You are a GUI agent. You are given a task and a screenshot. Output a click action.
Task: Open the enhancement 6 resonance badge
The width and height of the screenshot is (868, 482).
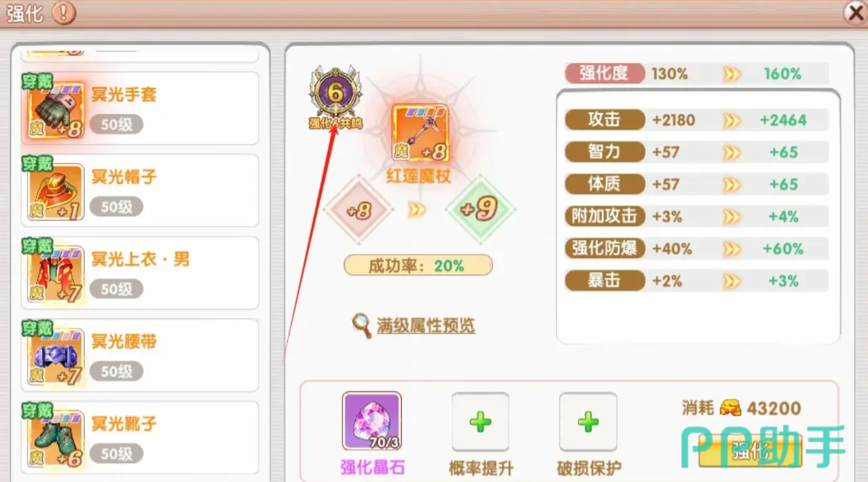(x=335, y=98)
